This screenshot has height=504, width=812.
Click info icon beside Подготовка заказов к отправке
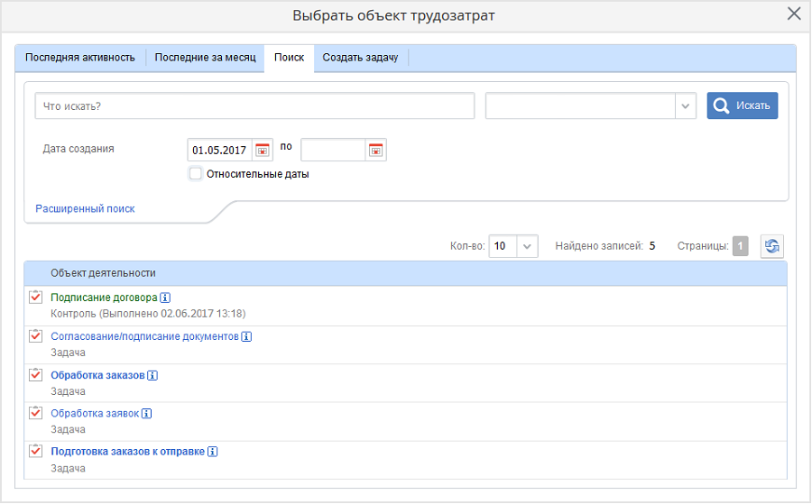pyautogui.click(x=213, y=452)
